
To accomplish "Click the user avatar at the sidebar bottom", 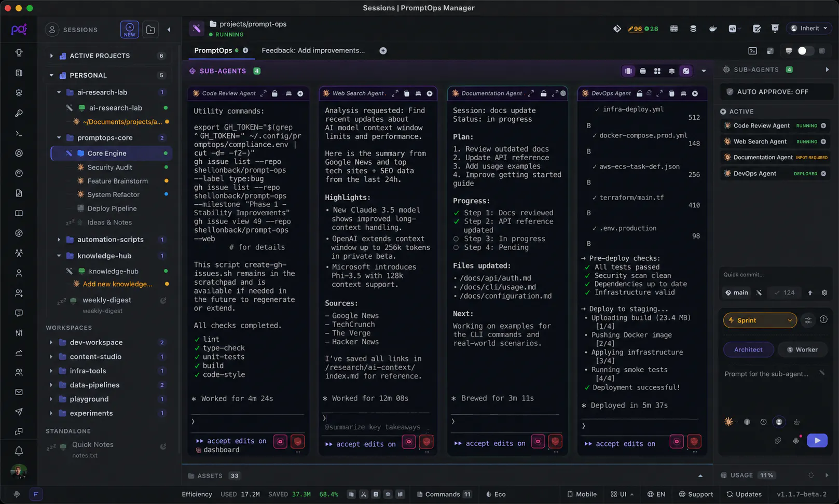I will (x=19, y=471).
